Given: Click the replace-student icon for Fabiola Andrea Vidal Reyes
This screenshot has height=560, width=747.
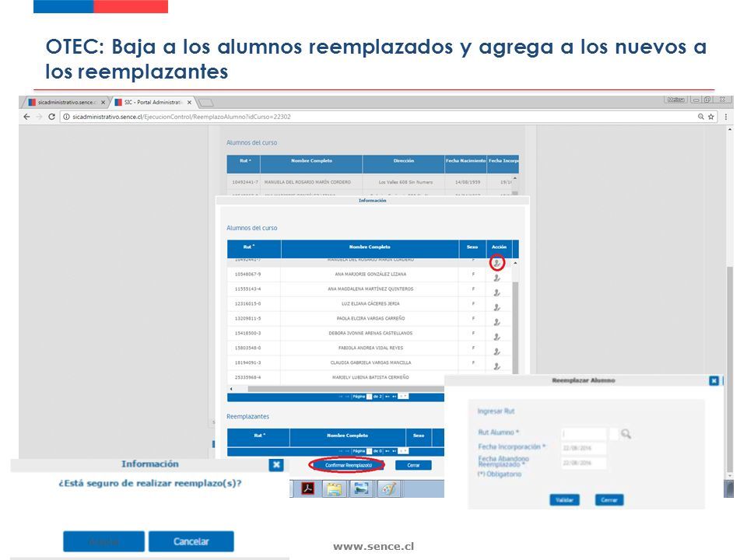Looking at the screenshot, I should [x=497, y=352].
